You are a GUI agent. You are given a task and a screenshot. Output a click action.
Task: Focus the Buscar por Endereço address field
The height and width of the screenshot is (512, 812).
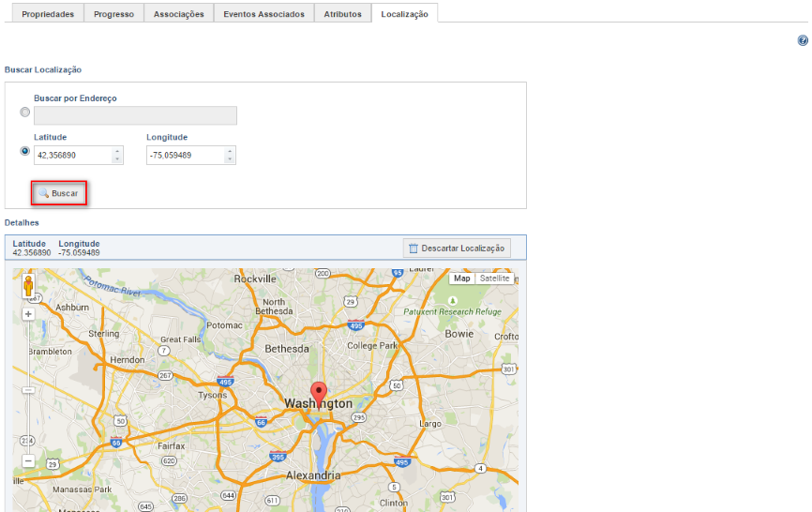pos(135,115)
